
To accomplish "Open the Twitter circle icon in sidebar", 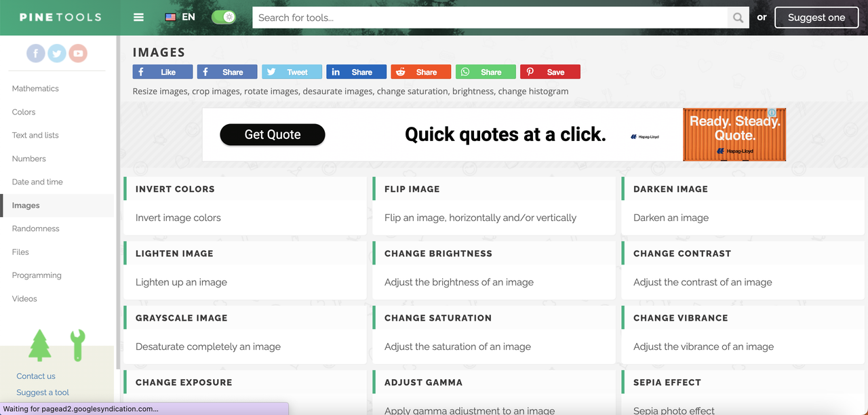I will [x=57, y=53].
